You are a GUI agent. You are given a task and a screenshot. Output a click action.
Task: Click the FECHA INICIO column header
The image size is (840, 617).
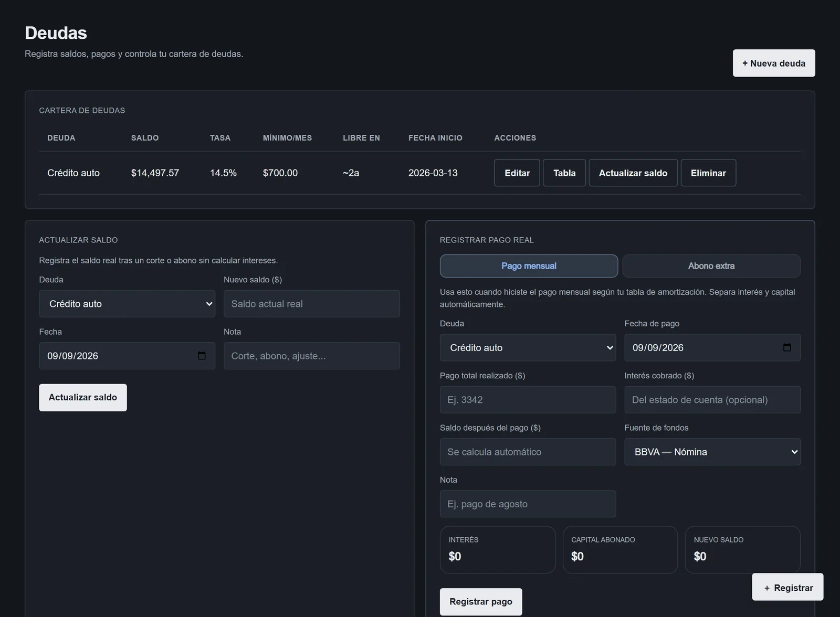[x=435, y=138]
